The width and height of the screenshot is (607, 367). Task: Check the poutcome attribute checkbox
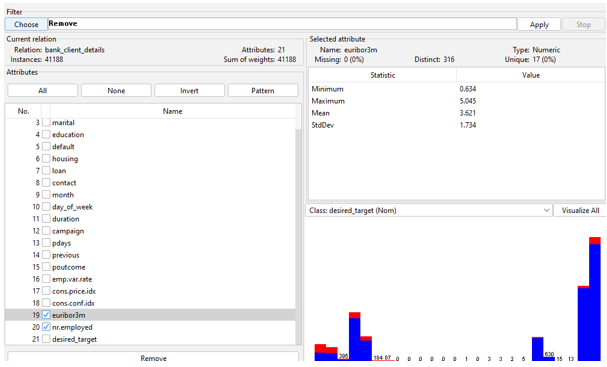[46, 267]
